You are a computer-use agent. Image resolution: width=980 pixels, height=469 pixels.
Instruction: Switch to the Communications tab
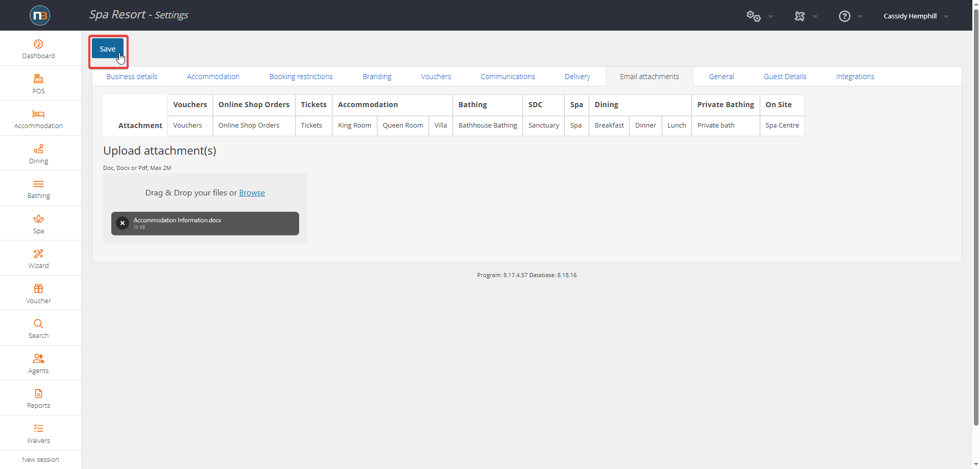click(x=508, y=77)
